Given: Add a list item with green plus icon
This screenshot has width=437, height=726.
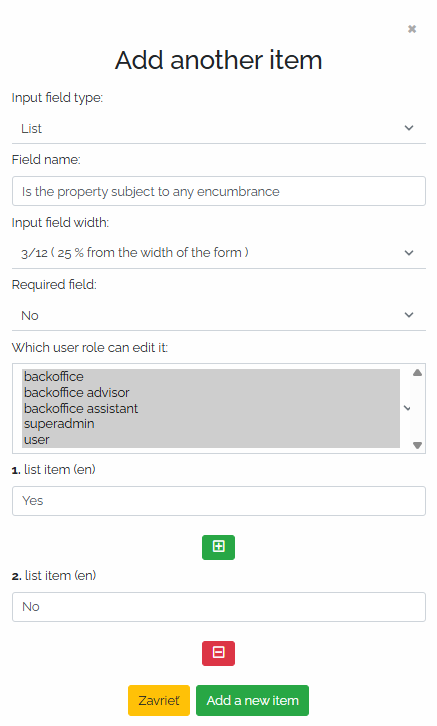Looking at the screenshot, I should (x=218, y=547).
